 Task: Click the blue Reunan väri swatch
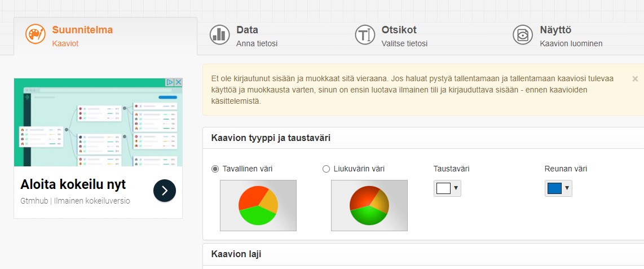[554, 188]
